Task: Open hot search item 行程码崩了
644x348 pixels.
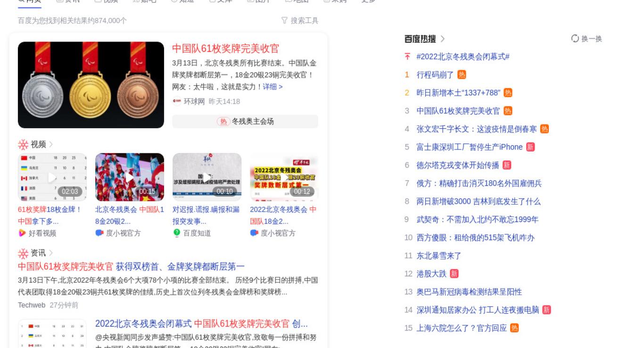Action: 435,75
